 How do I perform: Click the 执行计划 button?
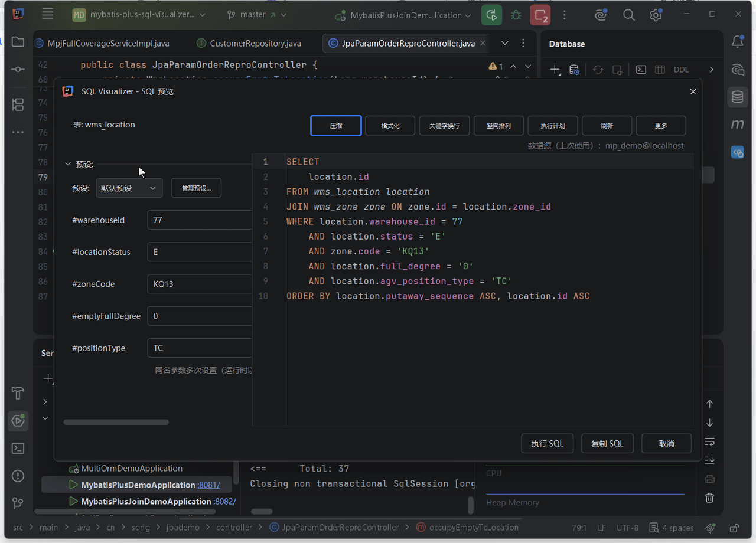pos(553,126)
